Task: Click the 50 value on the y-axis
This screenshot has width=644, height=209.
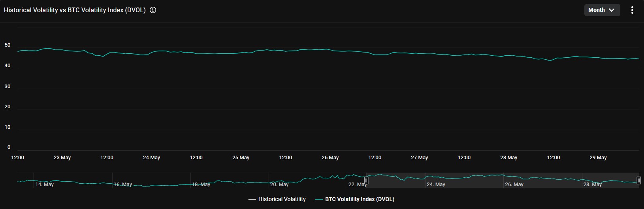Action: click(x=8, y=45)
